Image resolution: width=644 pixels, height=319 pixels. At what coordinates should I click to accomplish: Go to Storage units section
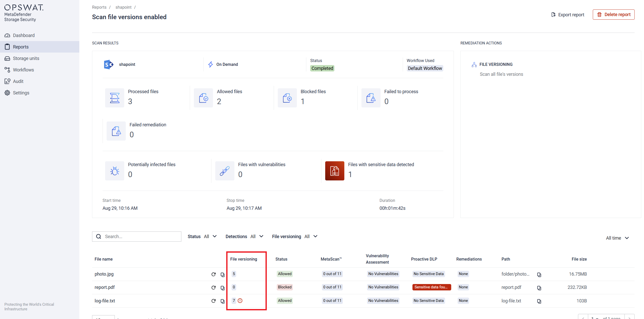[26, 58]
